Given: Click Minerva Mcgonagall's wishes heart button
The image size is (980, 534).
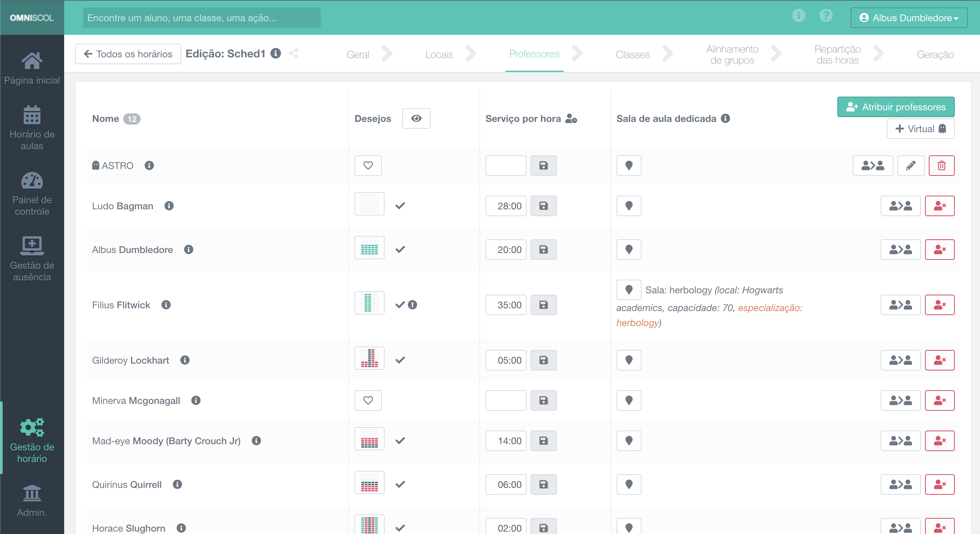Looking at the screenshot, I should (x=368, y=400).
